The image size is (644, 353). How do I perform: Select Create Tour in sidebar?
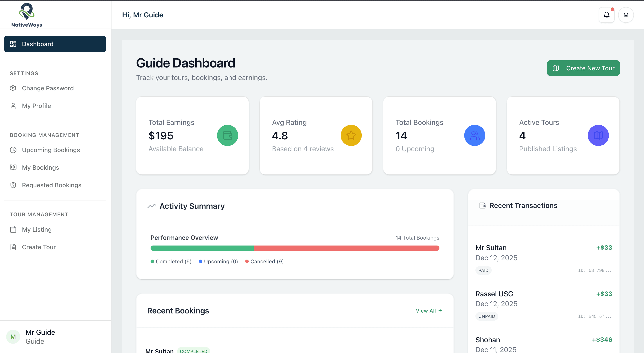pos(55,247)
